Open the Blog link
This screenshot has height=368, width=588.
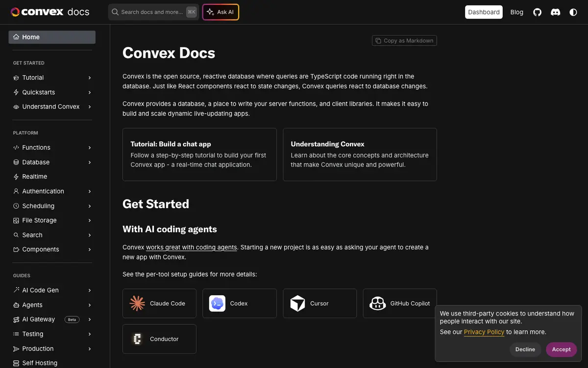(516, 12)
